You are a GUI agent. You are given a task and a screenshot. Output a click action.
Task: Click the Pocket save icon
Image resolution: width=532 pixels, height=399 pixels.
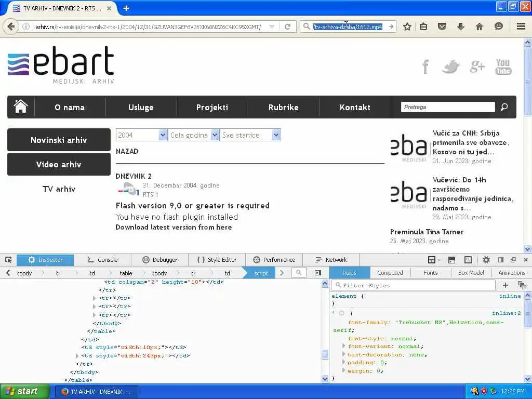(x=442, y=26)
